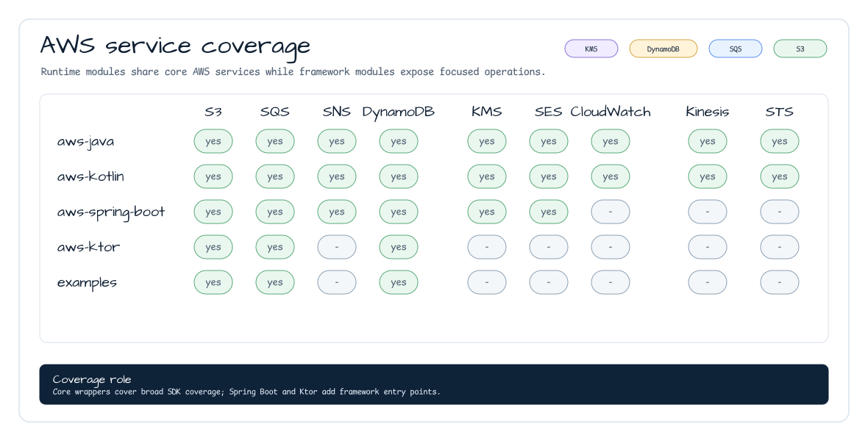The image size is (868, 441).
Task: Click aws-spring-boot Kinesis dash cell
Action: pyautogui.click(x=708, y=212)
